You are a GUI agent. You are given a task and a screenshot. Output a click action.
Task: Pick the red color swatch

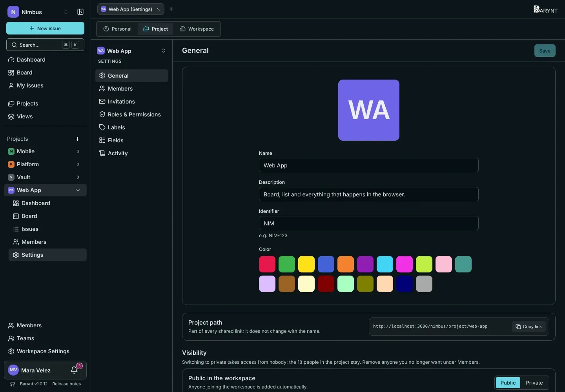[x=267, y=264]
